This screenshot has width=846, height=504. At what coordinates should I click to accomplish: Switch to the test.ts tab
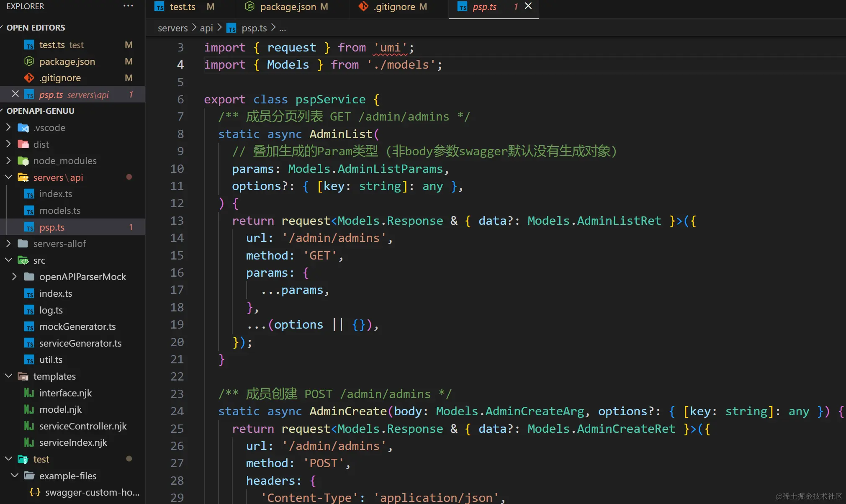click(183, 7)
